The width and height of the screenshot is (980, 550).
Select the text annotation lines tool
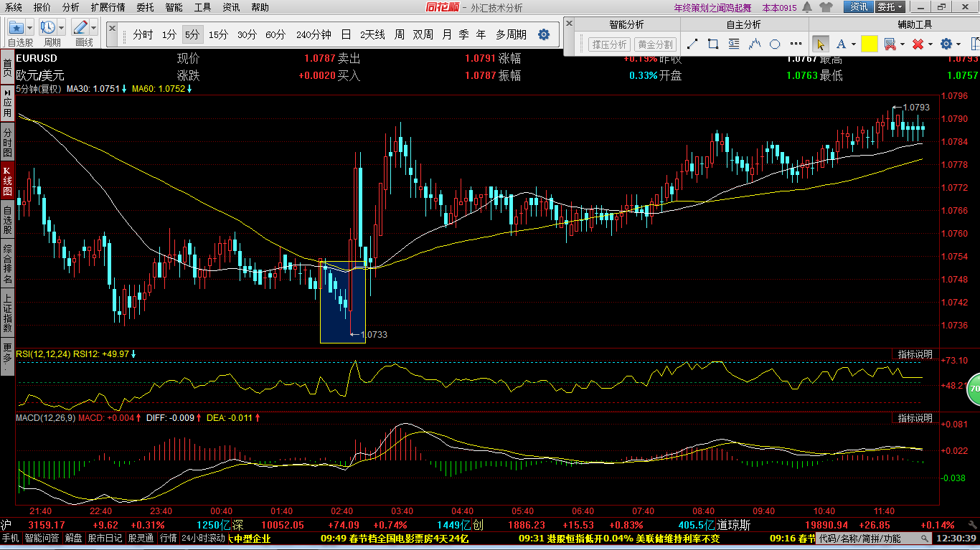(x=733, y=44)
